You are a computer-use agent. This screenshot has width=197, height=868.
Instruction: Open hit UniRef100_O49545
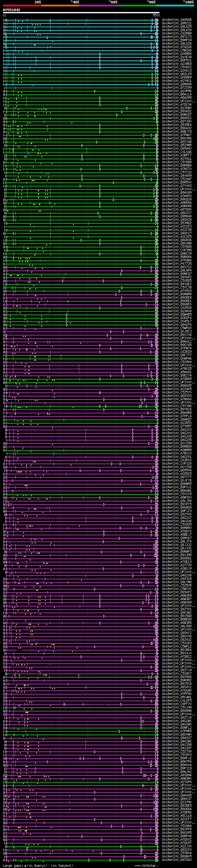coord(177,20)
